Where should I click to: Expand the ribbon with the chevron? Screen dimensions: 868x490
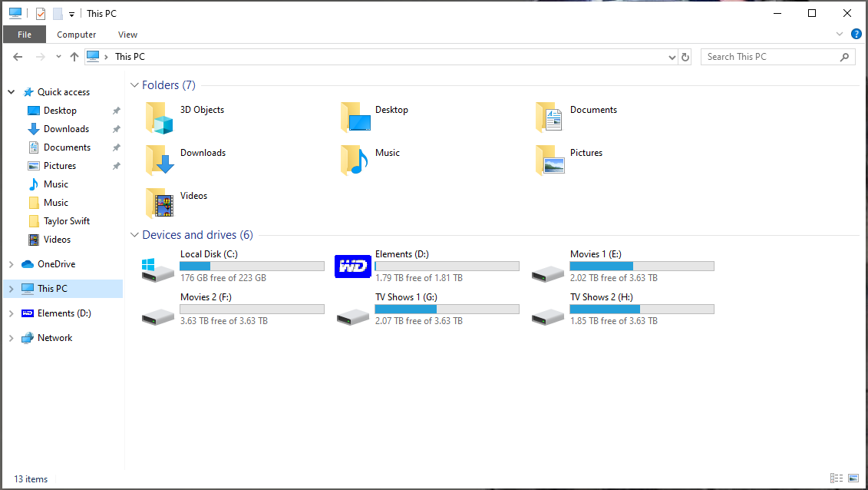click(x=840, y=34)
